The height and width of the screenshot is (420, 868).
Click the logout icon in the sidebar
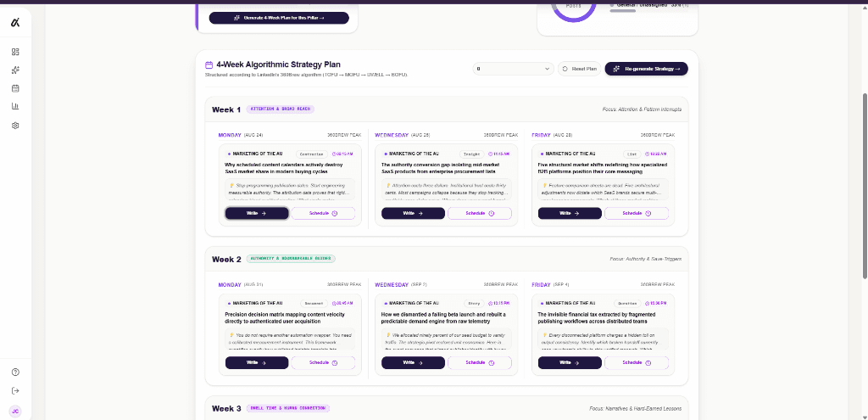coord(15,391)
